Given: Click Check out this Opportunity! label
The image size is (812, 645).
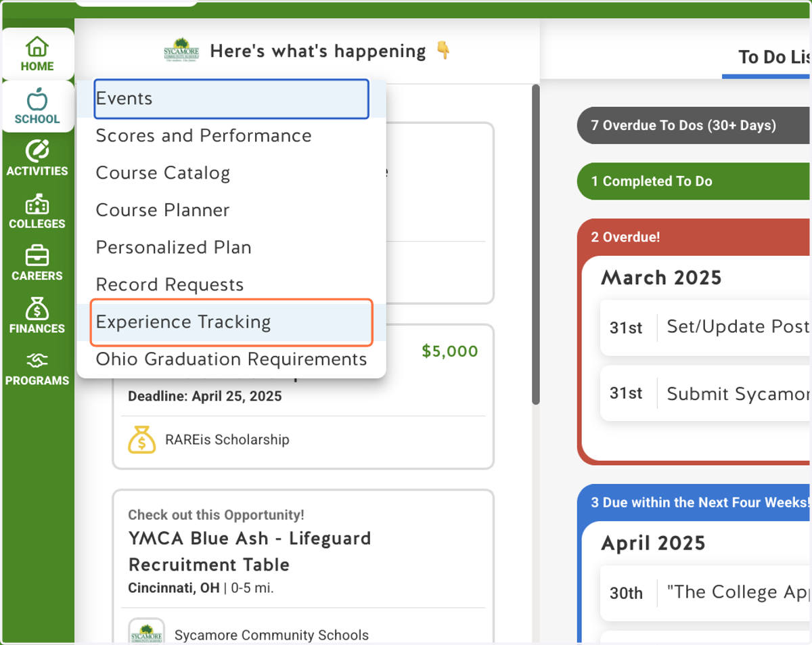Looking at the screenshot, I should (216, 515).
